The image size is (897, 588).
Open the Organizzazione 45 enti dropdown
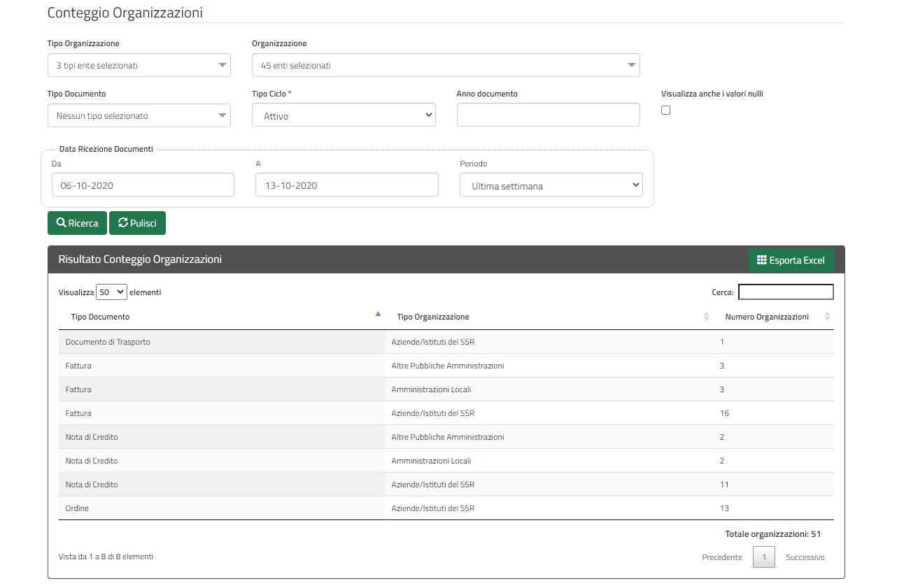point(446,65)
